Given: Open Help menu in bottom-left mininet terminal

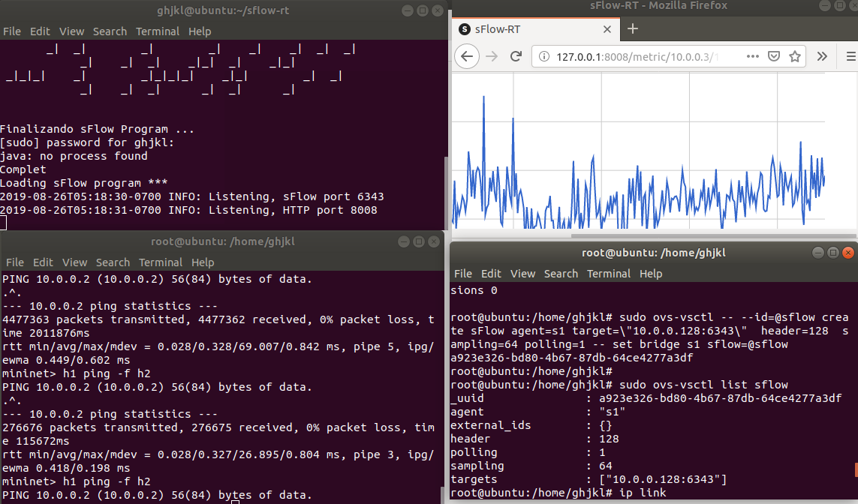Looking at the screenshot, I should [203, 262].
